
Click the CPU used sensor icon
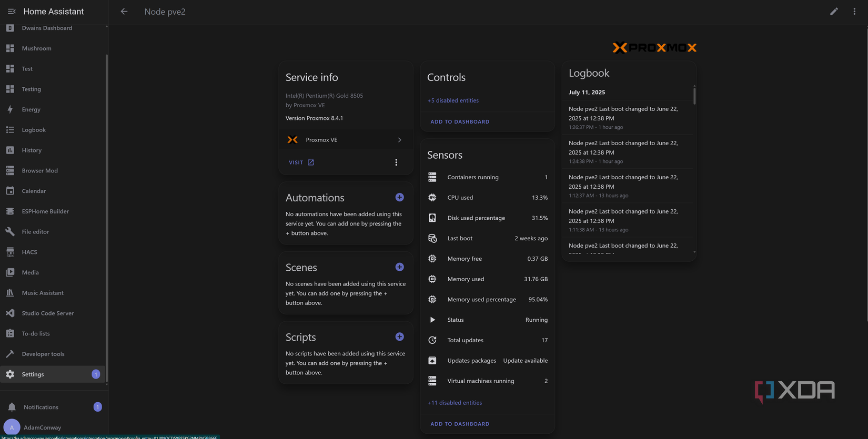click(x=432, y=198)
